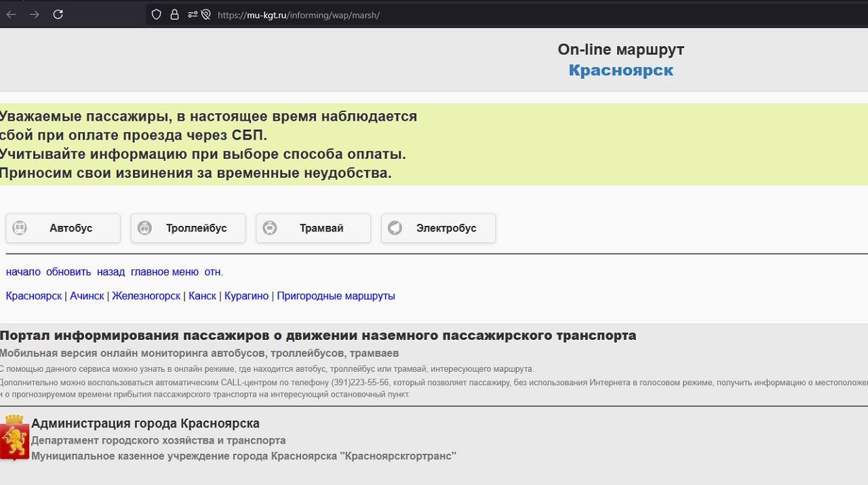Image resolution: width=868 pixels, height=485 pixels.
Task: Show site security via the padlock icon
Action: (174, 14)
